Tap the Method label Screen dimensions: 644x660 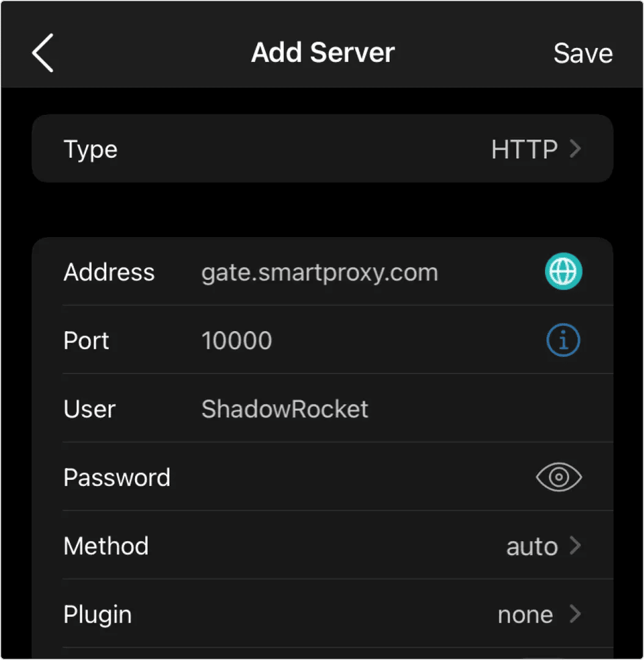tap(106, 546)
